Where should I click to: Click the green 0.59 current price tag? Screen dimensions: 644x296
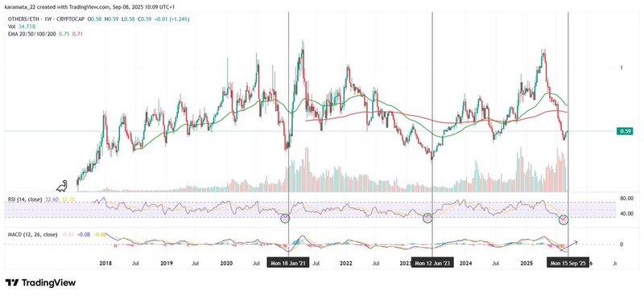pyautogui.click(x=625, y=131)
